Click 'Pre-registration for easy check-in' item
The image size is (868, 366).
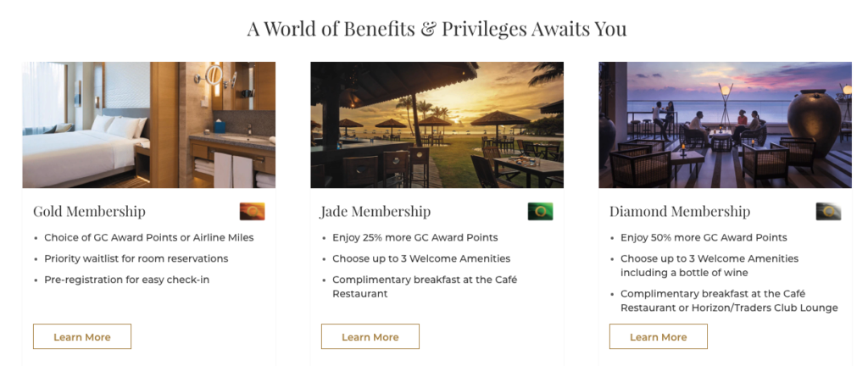[x=127, y=280]
